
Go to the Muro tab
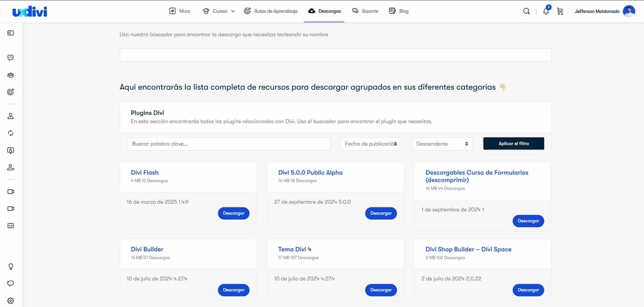(180, 11)
